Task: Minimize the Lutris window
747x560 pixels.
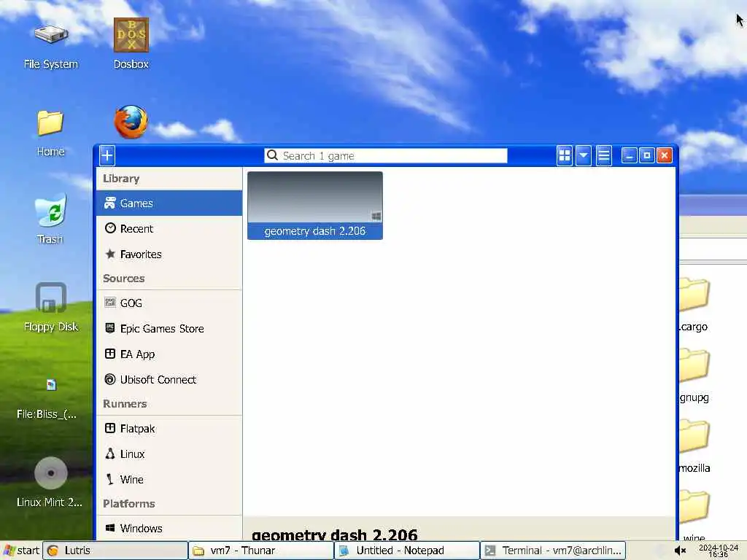Action: [629, 155]
